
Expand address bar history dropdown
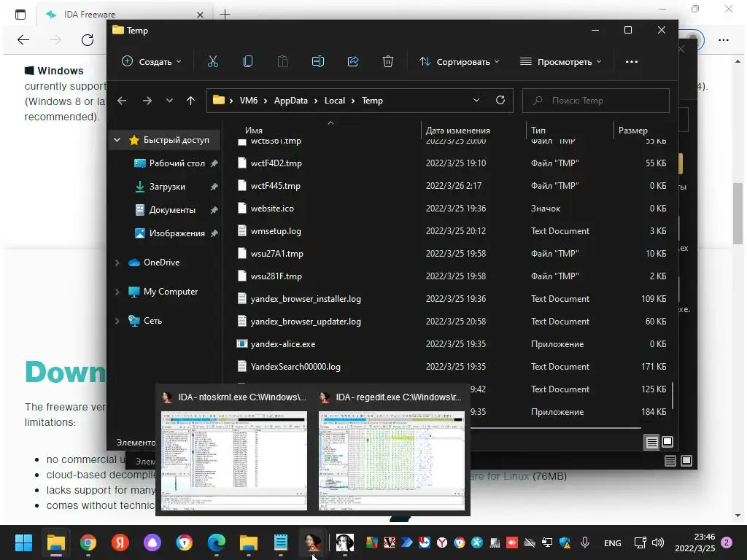(x=476, y=100)
